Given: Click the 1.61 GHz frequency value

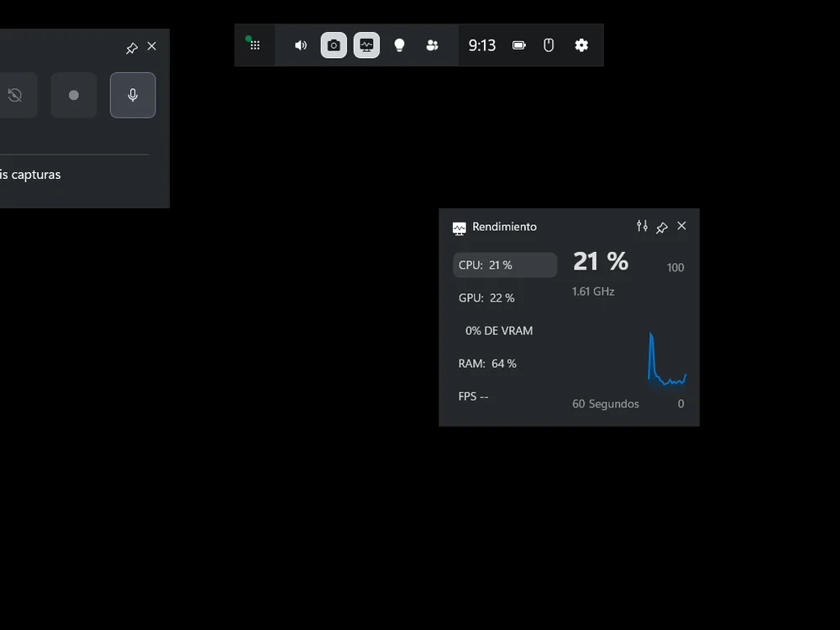Looking at the screenshot, I should click(593, 291).
